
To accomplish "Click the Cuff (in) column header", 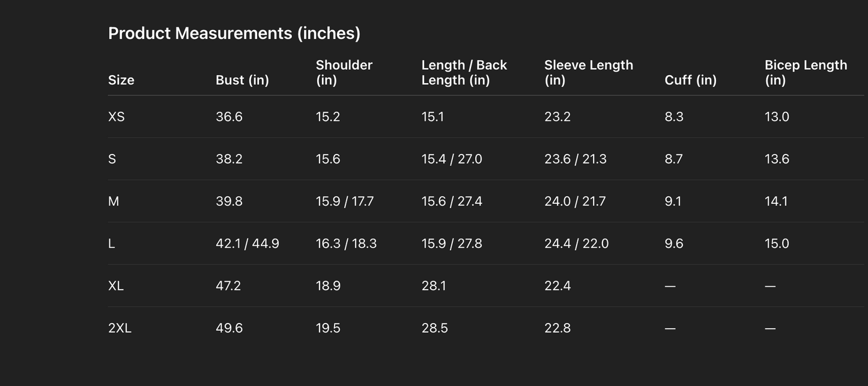I will (x=690, y=80).
